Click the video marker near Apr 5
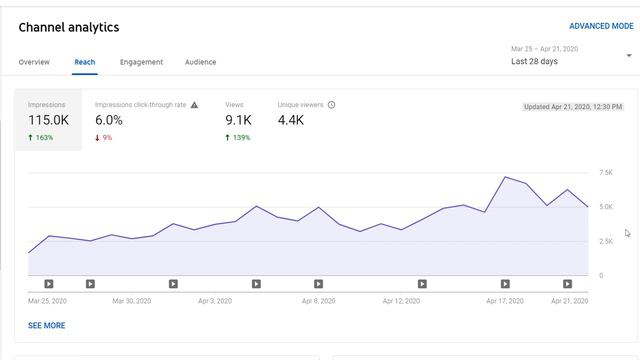 pyautogui.click(x=256, y=284)
